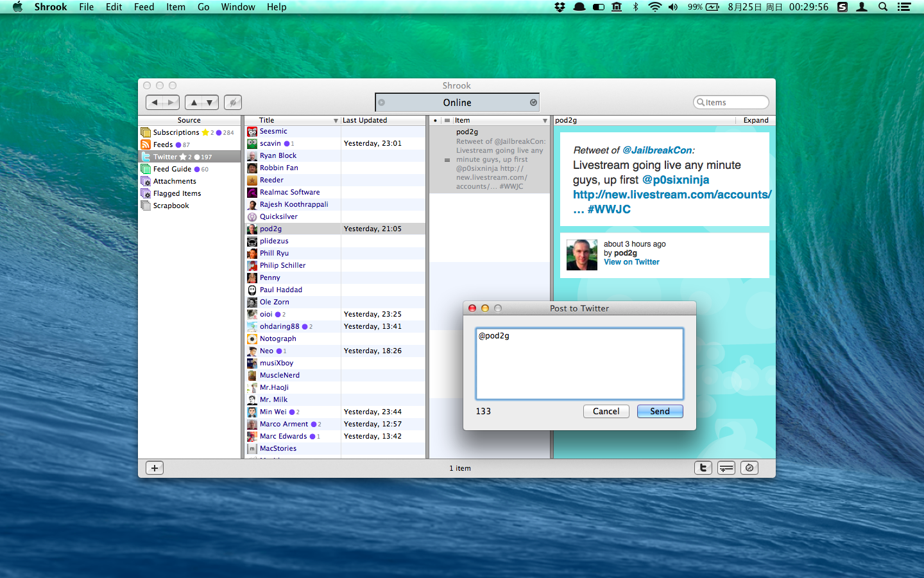924x578 pixels.
Task: Select the Phill Ryu feed row
Action: (335, 254)
